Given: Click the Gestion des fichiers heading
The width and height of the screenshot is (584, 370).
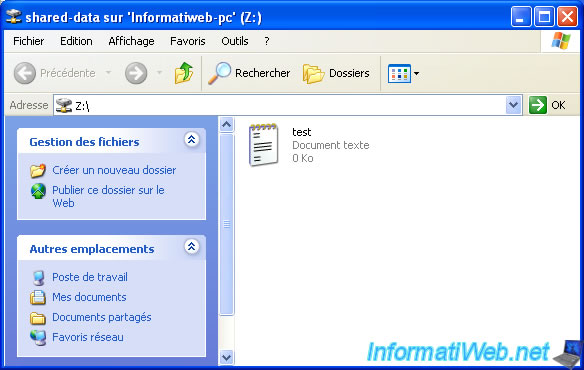Looking at the screenshot, I should [x=84, y=142].
